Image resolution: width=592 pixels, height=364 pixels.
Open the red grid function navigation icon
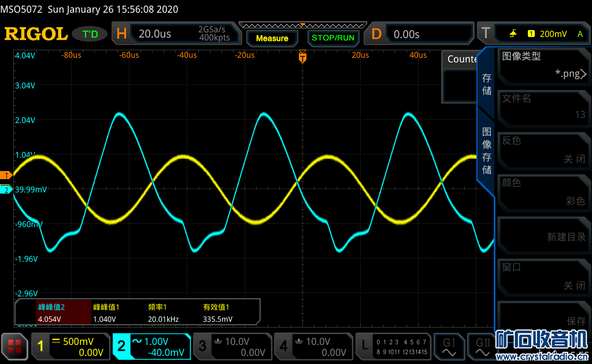tap(14, 346)
